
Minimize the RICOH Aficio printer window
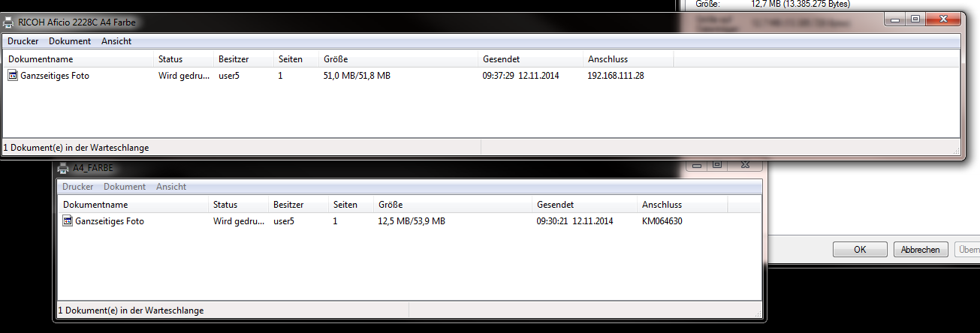(896, 19)
